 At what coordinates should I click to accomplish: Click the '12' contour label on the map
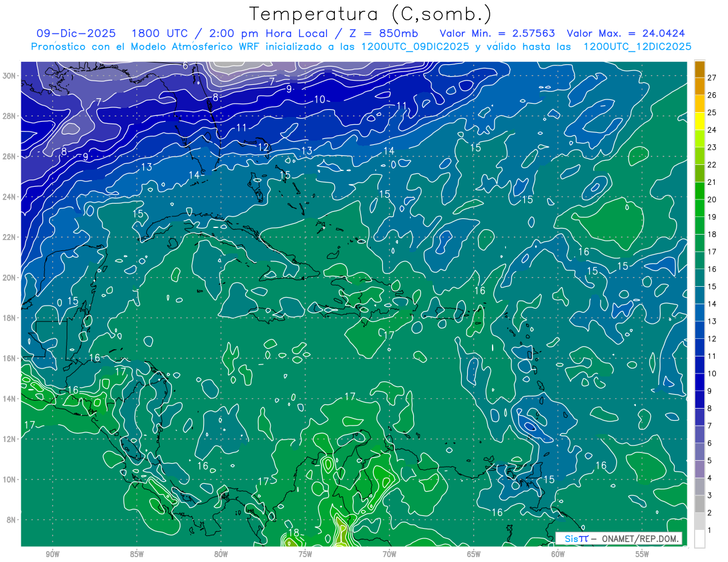click(x=263, y=147)
